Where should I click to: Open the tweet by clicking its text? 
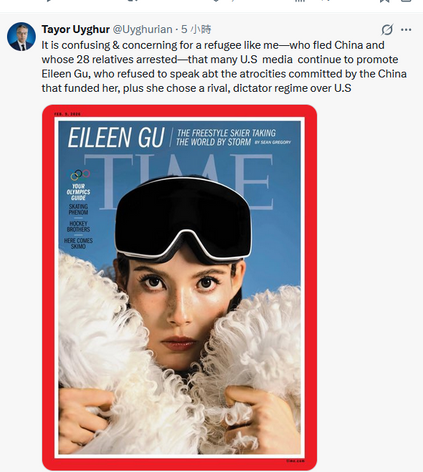(x=224, y=67)
